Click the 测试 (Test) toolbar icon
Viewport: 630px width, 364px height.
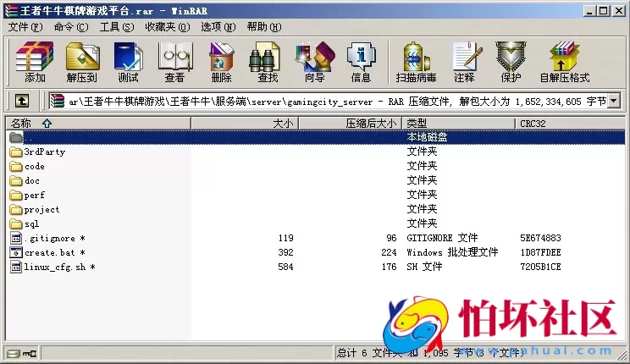(x=128, y=57)
